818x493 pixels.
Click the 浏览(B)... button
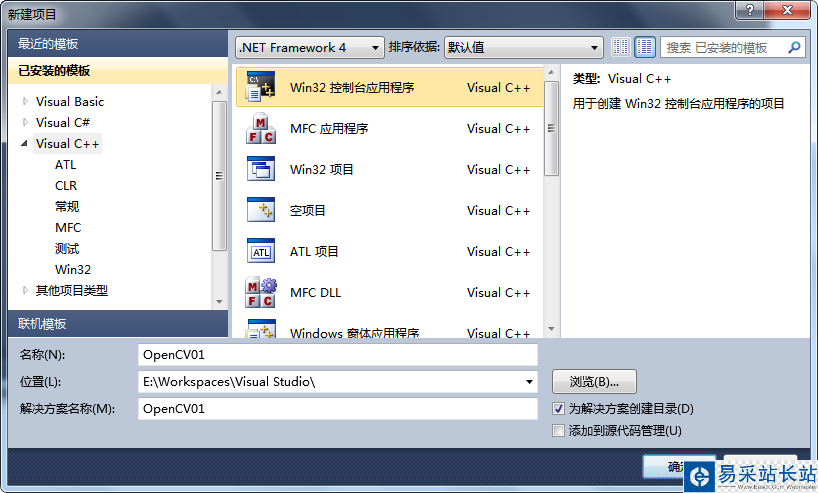(594, 382)
